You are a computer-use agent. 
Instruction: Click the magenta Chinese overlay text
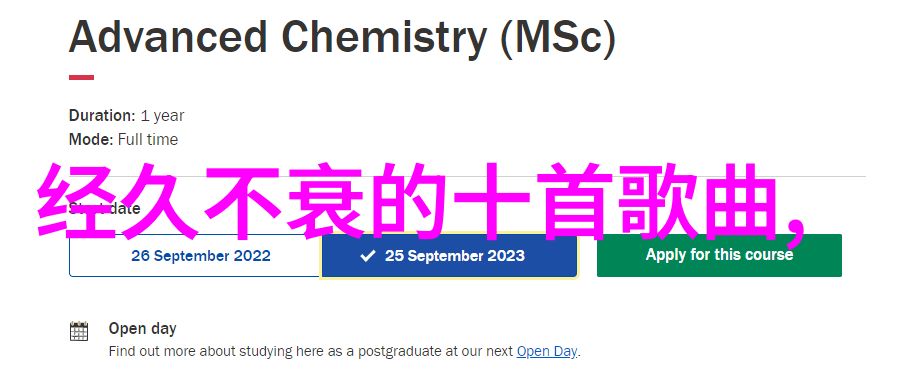pyautogui.click(x=422, y=201)
